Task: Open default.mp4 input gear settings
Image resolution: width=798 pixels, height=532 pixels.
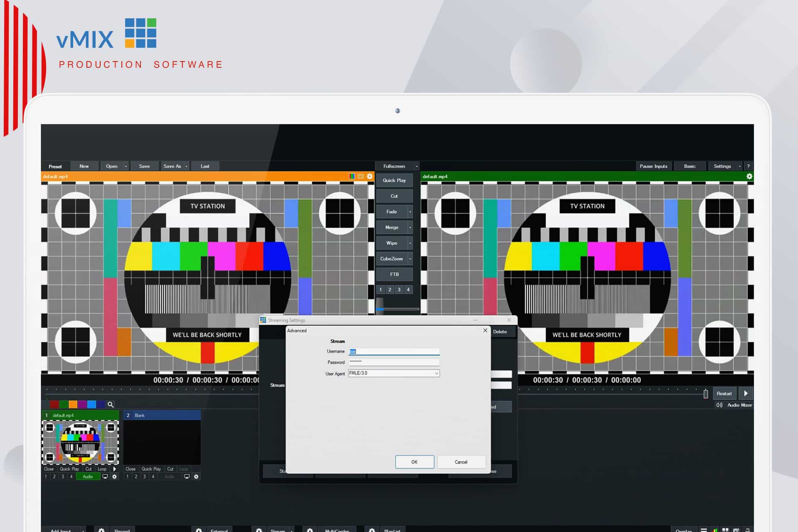Action: pos(115,477)
